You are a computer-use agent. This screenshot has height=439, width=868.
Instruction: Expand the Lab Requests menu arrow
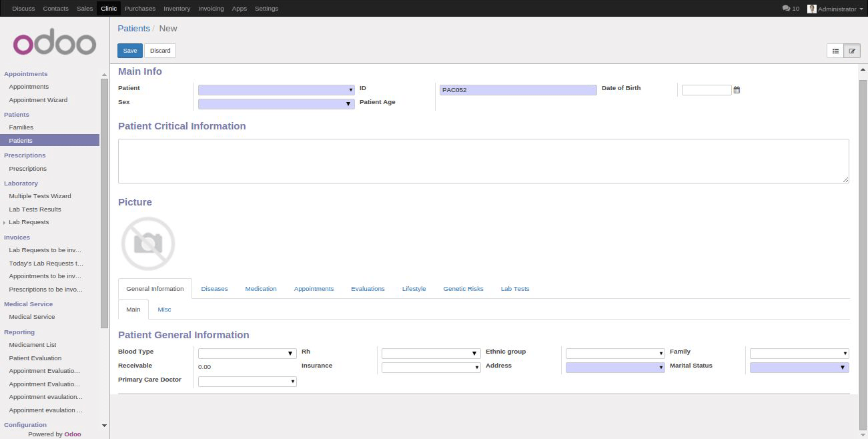click(5, 223)
